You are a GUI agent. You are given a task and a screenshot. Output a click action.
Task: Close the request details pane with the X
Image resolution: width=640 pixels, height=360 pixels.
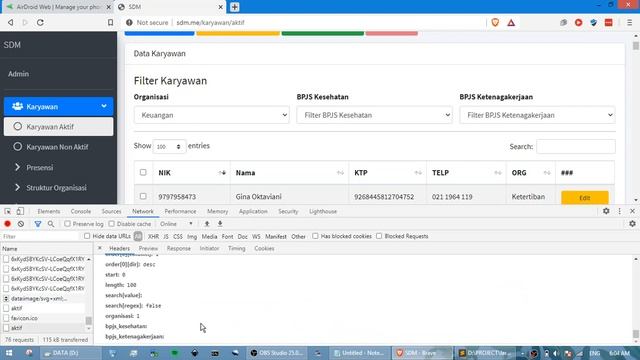tap(100, 248)
